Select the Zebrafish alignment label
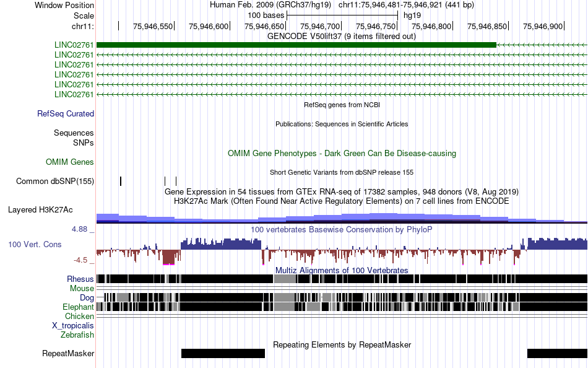Screen dimensions: 588x368 tap(77, 335)
